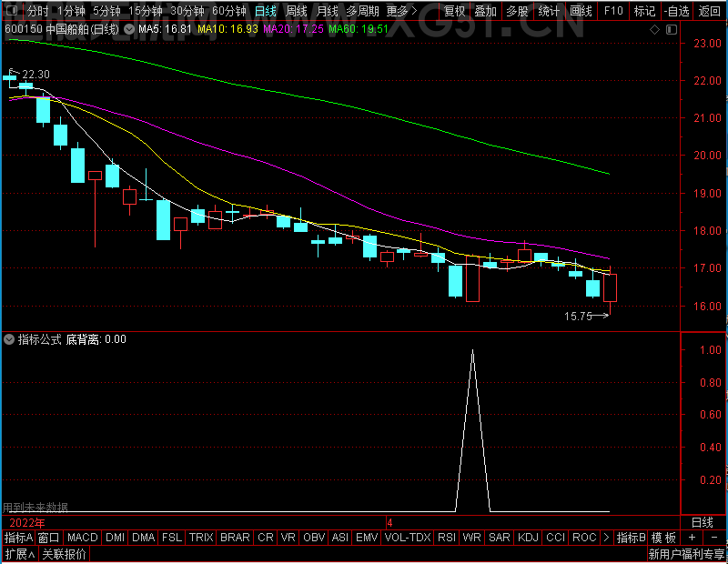
Task: Click the 标记 mark button
Action: pos(644,11)
